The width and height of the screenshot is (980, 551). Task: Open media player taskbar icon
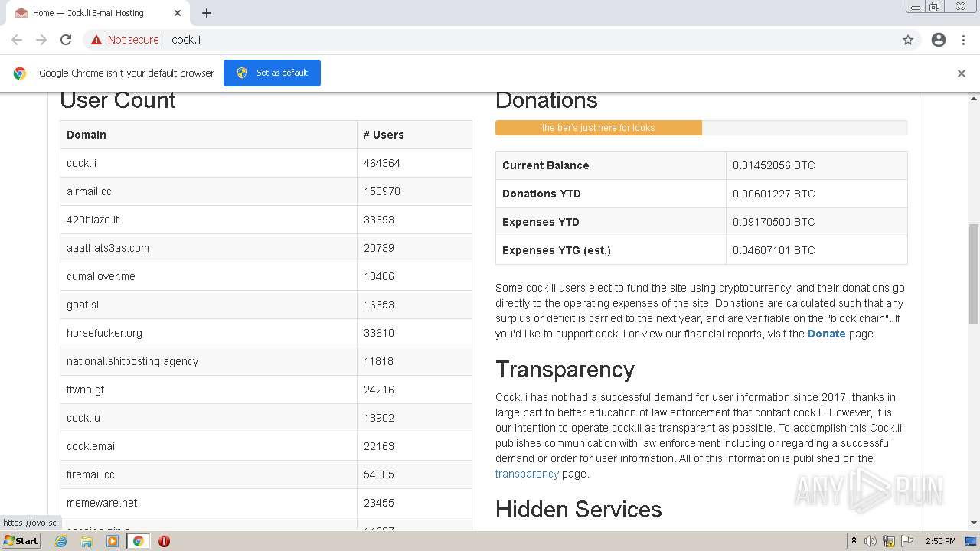point(113,541)
